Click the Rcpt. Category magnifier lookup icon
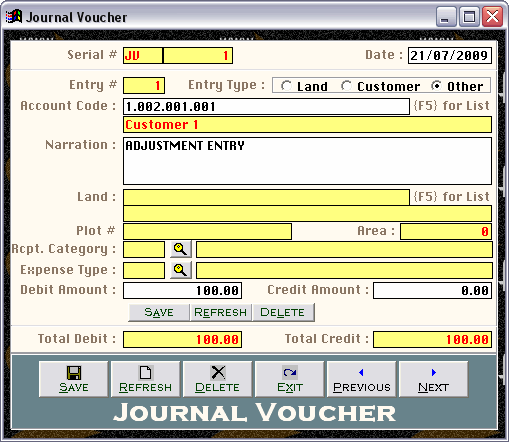Screen dimensions: 509x442 tap(181, 249)
